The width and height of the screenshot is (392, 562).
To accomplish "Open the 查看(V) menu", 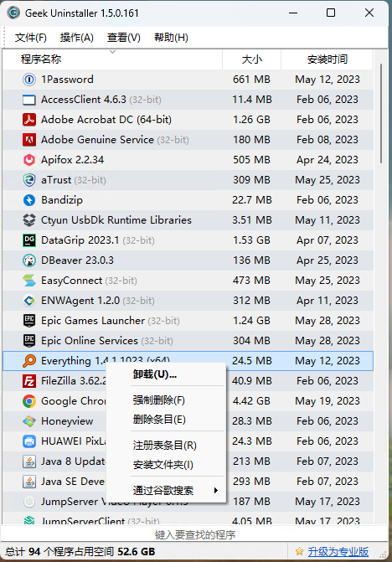I will (124, 38).
